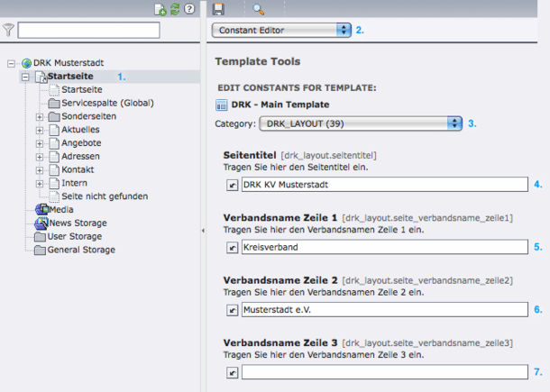Open the Category DRK_LAYOUT (39) dropdown
Image resolution: width=550 pixels, height=392 pixels.
pyautogui.click(x=361, y=123)
